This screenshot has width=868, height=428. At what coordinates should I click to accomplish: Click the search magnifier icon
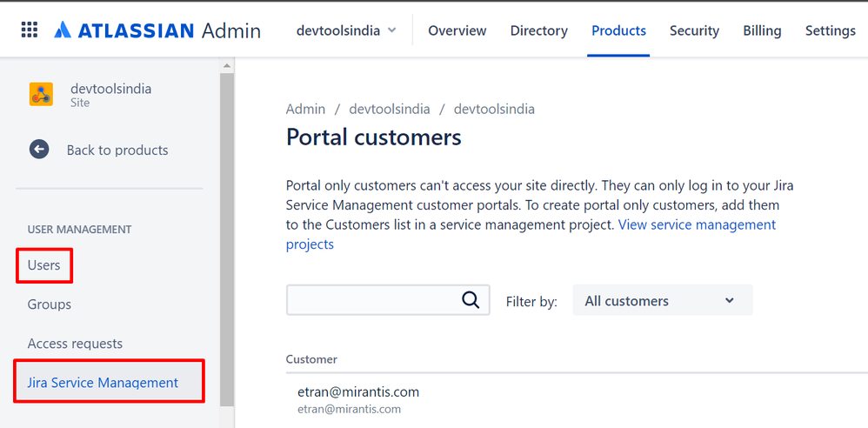471,300
